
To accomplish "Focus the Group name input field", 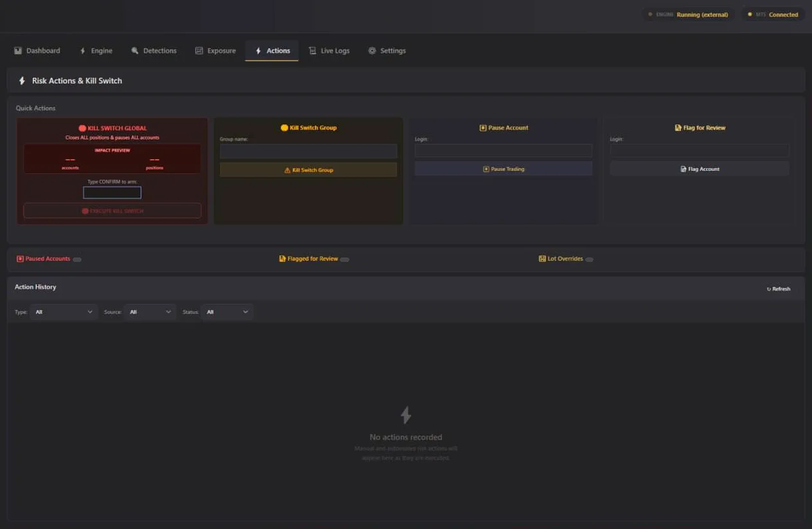I will 308,152.
